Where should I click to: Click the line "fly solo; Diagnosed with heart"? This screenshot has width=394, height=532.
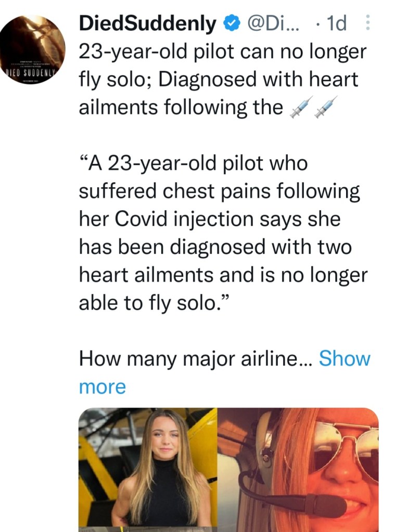[x=219, y=80]
